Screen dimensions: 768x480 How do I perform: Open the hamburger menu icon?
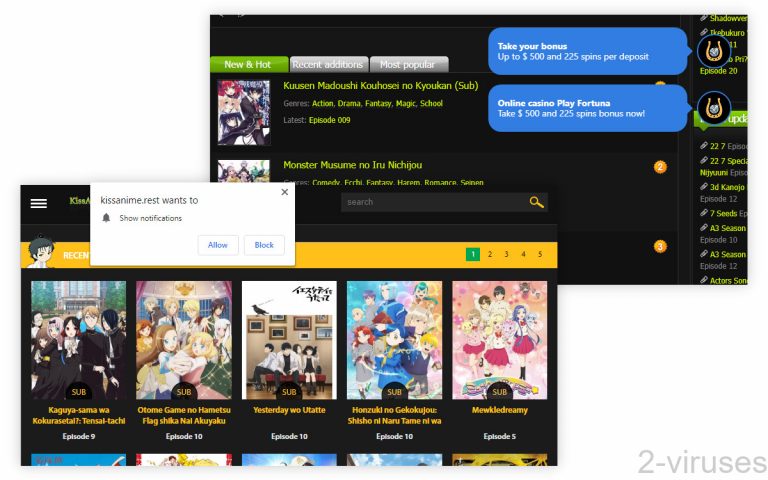coord(39,203)
